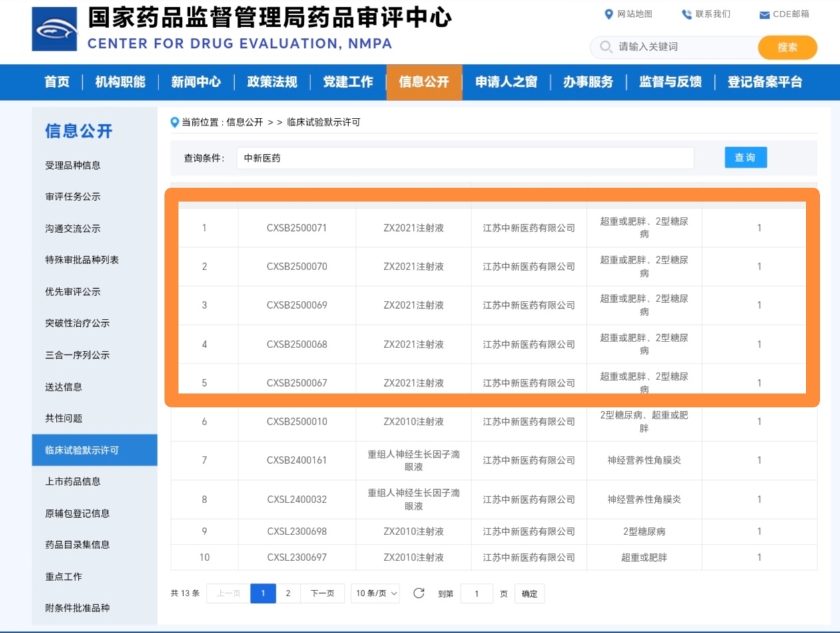Select the 信息公开 menu tab
840x633 pixels.
424,82
